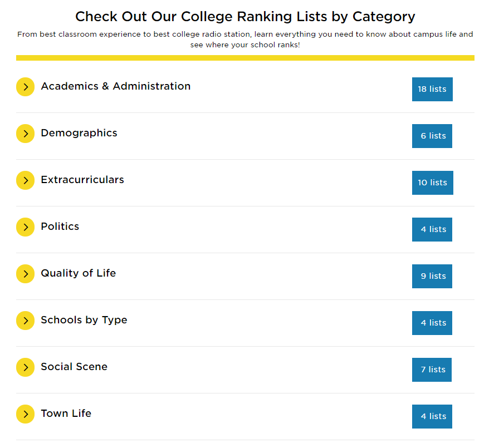Click the yellow arrow beside Quality of Life
494x448 pixels.
[x=25, y=274]
